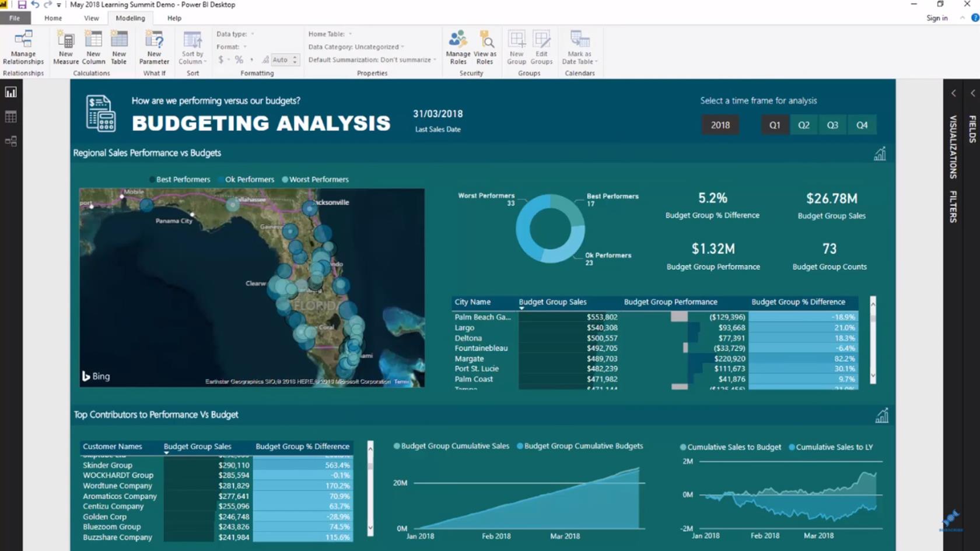Select the Q3 quarter slicer
980x551 pixels.
point(832,125)
